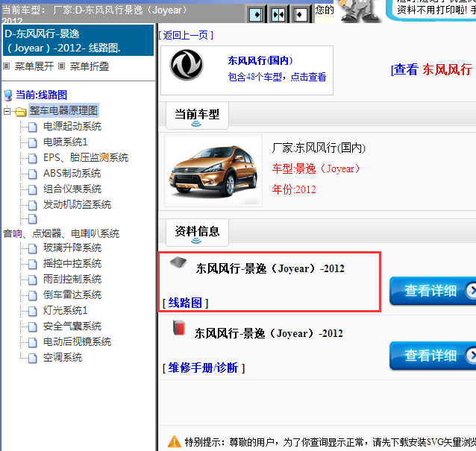Click 东风风行-景逸（Joyear）-2012 title above 线路图
The image size is (476, 451).
[270, 268]
